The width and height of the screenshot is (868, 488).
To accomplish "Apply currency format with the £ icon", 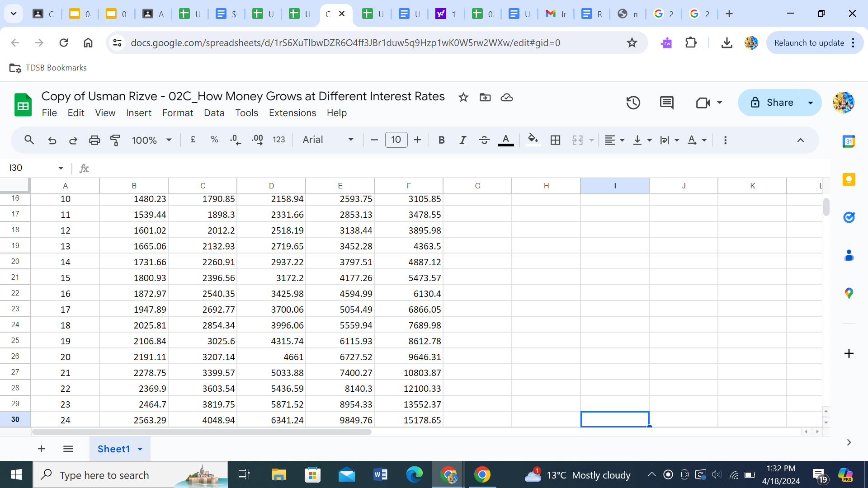I will pyautogui.click(x=193, y=140).
